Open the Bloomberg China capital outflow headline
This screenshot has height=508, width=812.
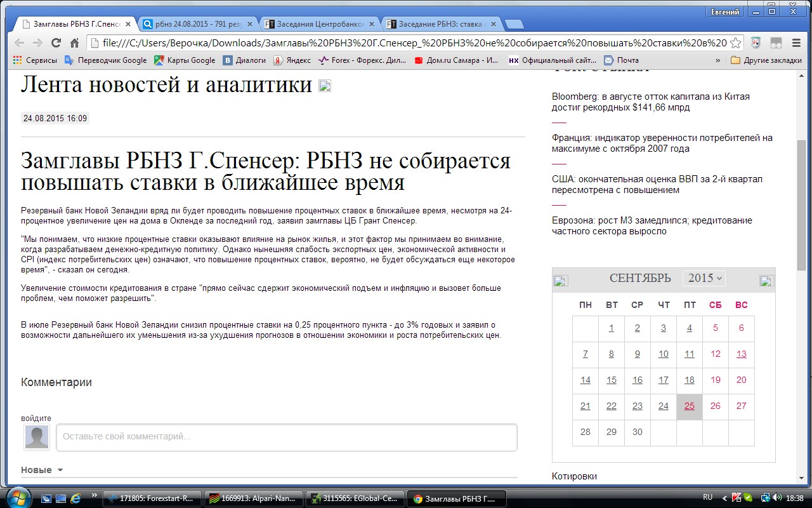pyautogui.click(x=651, y=102)
